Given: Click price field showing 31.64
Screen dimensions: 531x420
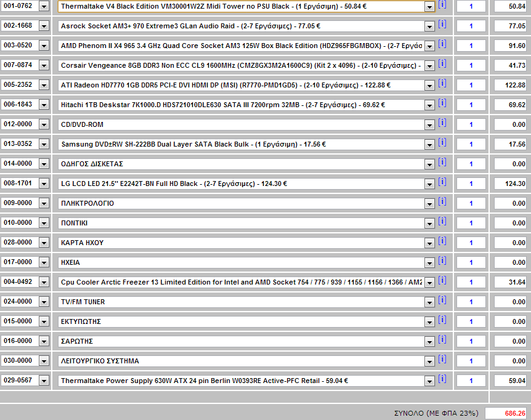Looking at the screenshot, I should [510, 282].
